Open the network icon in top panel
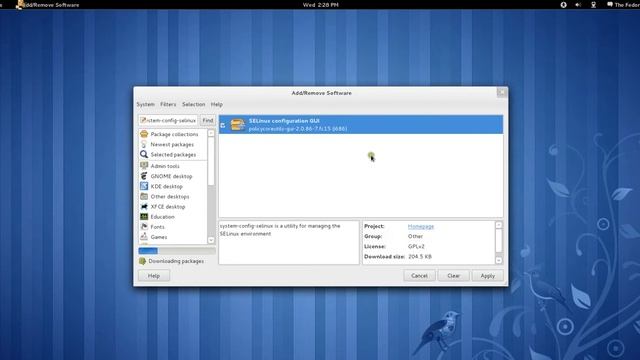 tap(593, 5)
